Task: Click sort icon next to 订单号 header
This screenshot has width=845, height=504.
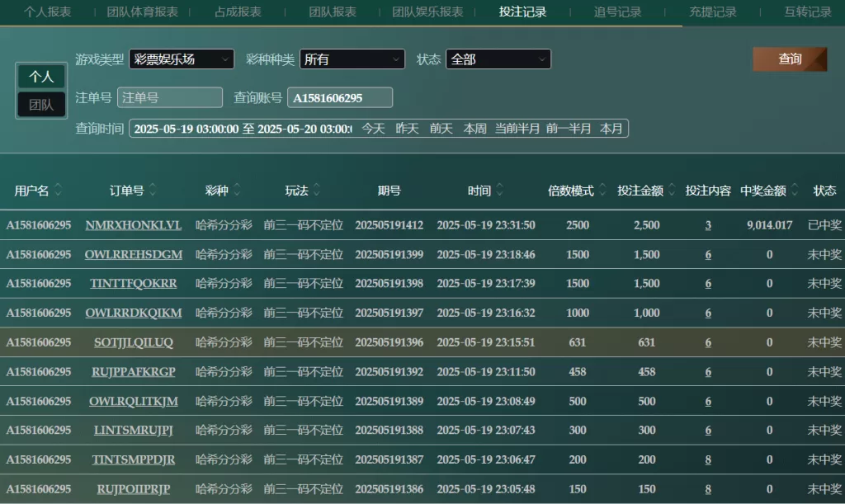Action: (x=153, y=191)
